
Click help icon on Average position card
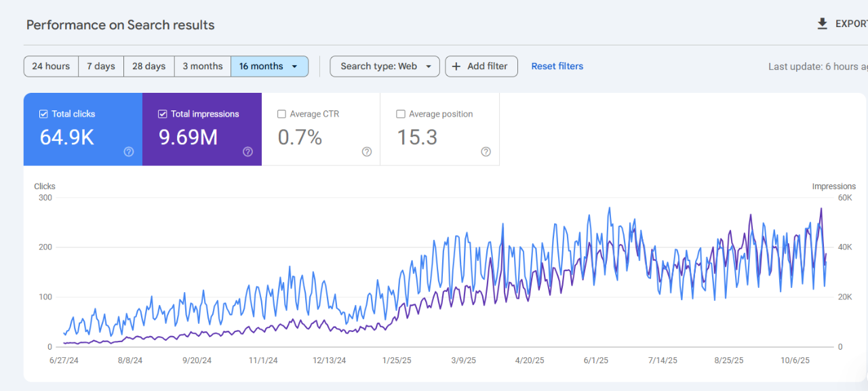[486, 152]
